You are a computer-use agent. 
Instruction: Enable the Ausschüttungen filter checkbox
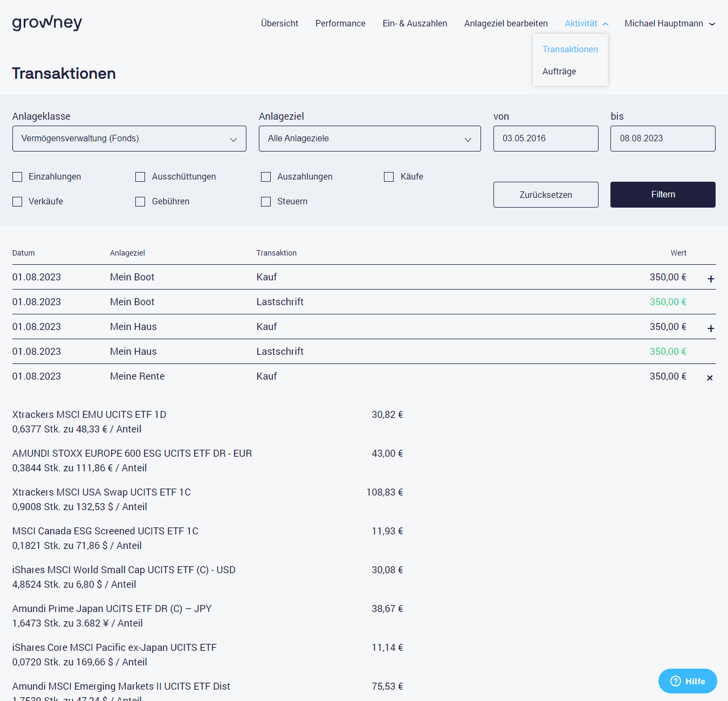tap(140, 177)
